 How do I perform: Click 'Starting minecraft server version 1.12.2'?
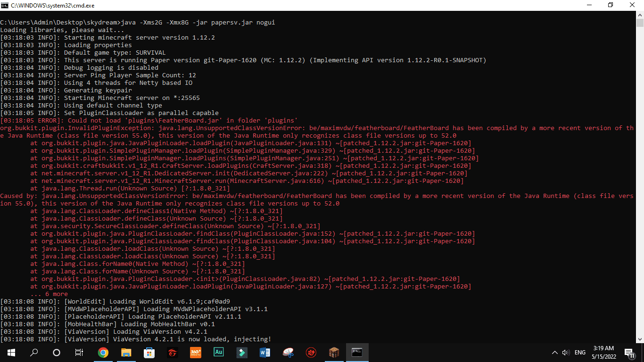[x=140, y=38]
